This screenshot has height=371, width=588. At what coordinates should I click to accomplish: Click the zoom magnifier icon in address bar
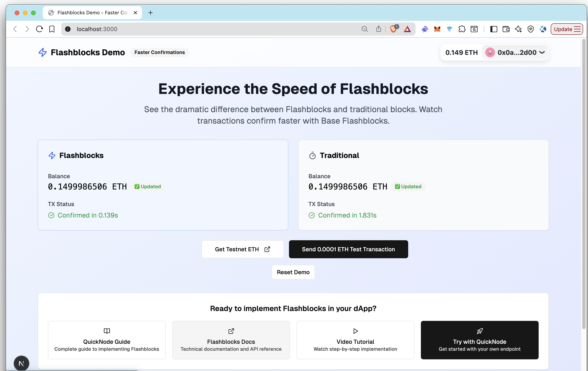pos(365,29)
